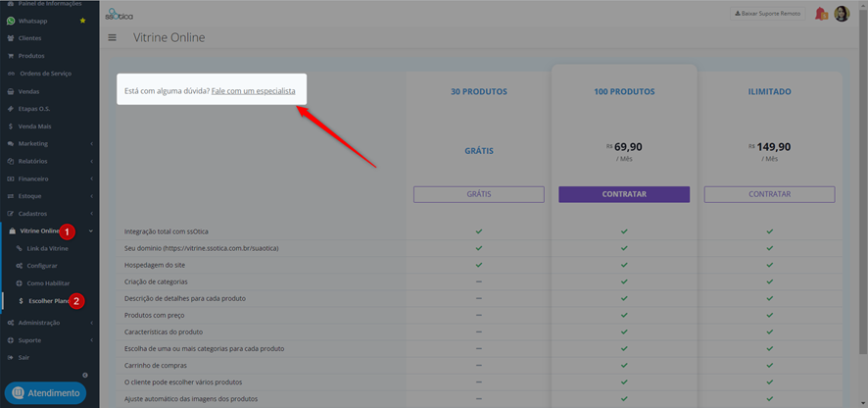The width and height of the screenshot is (868, 408).
Task: Click Fale com um especialista link
Action: [253, 91]
